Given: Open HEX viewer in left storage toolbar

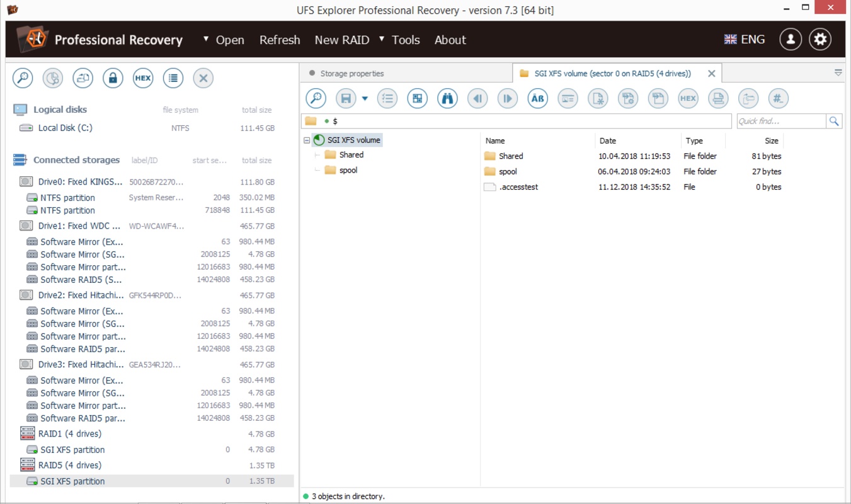Looking at the screenshot, I should (143, 78).
